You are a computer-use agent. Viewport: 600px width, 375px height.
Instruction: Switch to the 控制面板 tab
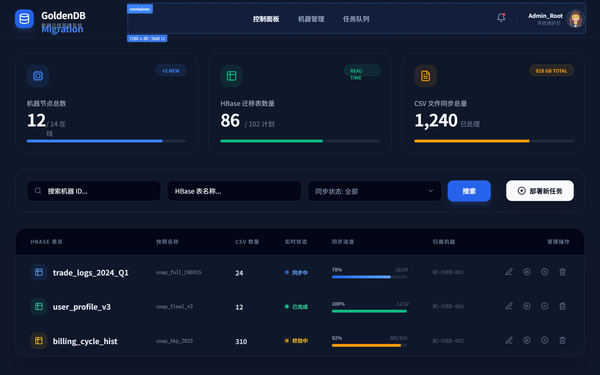(266, 19)
